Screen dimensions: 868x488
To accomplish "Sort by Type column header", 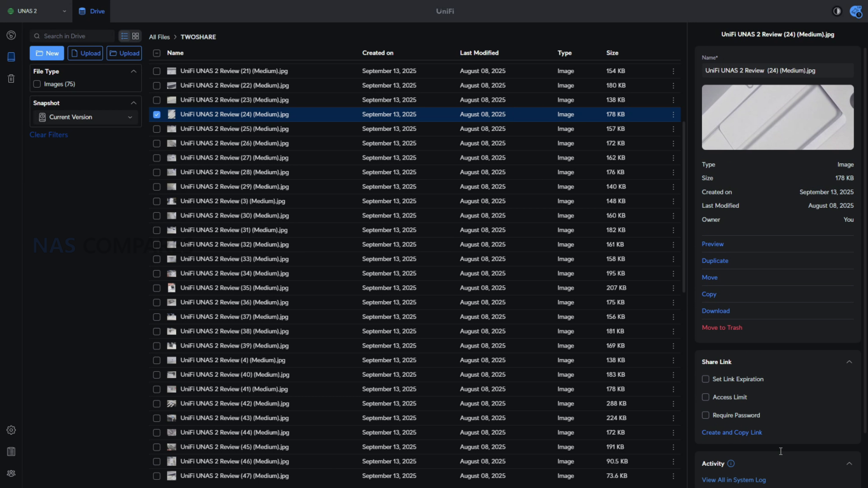I will point(565,53).
